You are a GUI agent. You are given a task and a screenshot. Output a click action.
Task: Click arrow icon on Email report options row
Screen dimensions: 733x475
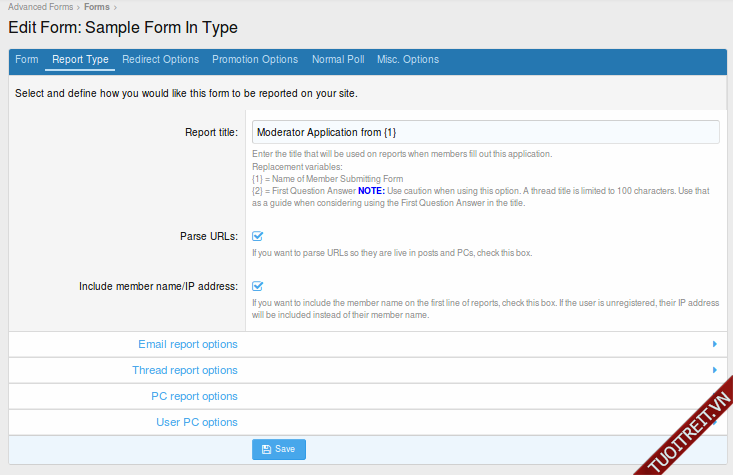714,344
